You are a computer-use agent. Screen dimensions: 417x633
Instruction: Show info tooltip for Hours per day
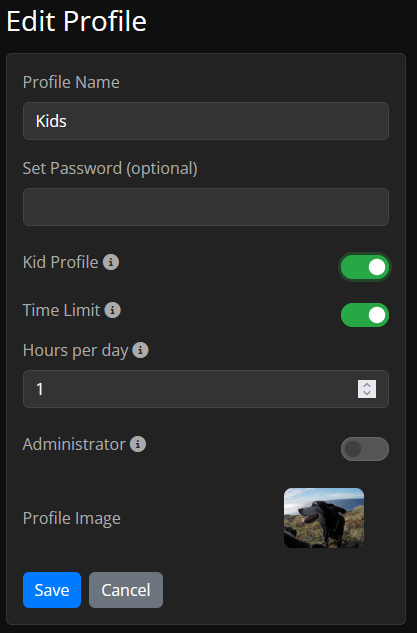140,350
